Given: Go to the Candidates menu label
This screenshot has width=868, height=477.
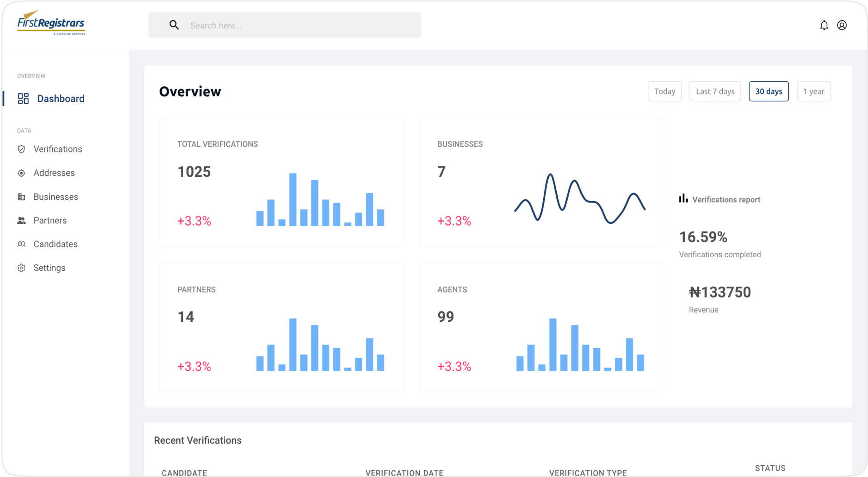Looking at the screenshot, I should coord(56,244).
